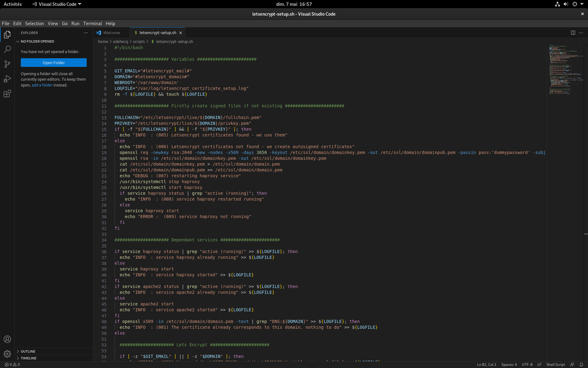
Task: Click the 'add a folder' link
Action: [x=42, y=85]
